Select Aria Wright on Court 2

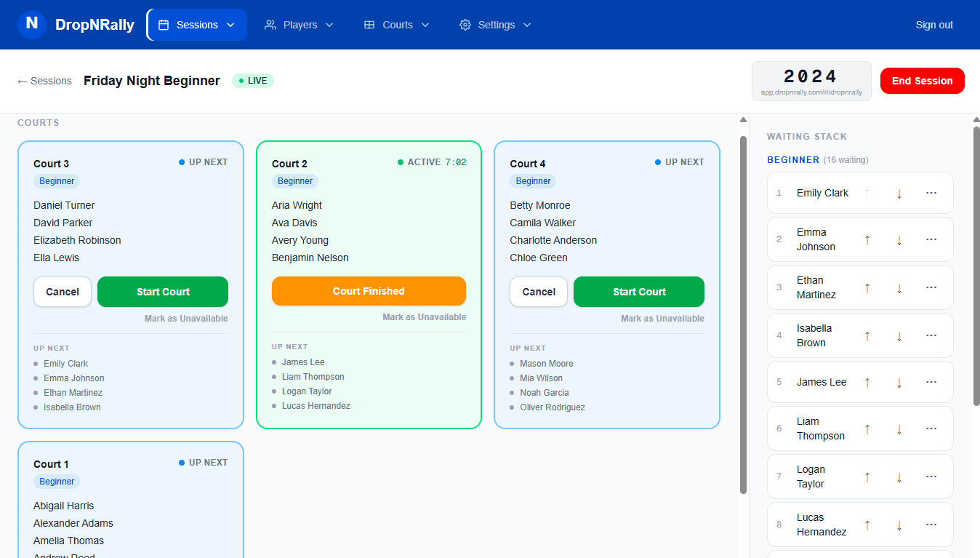297,205
